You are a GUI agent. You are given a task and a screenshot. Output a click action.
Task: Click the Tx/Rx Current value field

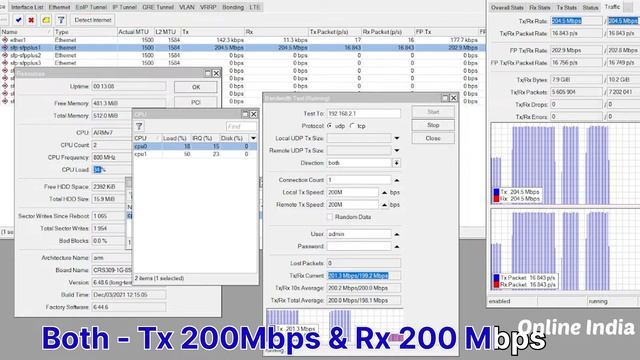pyautogui.click(x=363, y=276)
